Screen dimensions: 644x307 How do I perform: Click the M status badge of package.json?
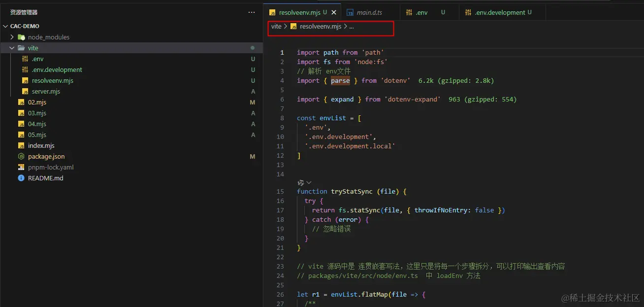tap(253, 156)
